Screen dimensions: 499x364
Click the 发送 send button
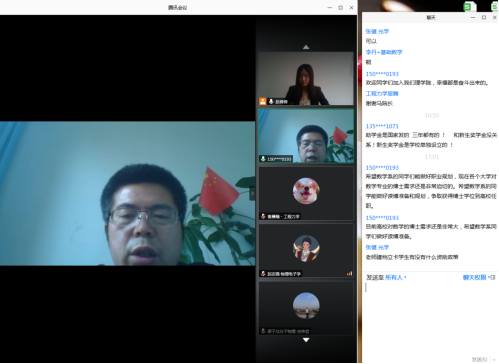click(480, 360)
